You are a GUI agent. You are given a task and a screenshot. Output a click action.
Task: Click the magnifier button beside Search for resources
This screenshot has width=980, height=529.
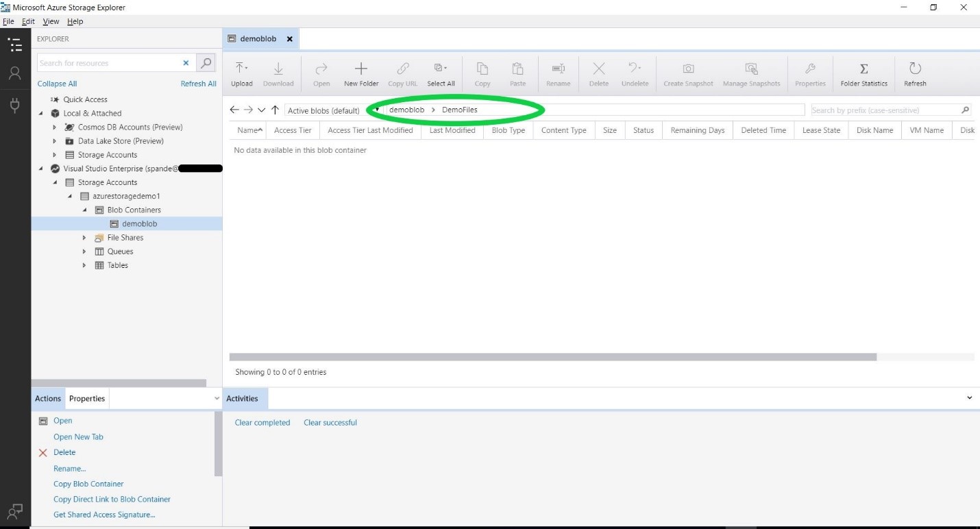pos(206,63)
